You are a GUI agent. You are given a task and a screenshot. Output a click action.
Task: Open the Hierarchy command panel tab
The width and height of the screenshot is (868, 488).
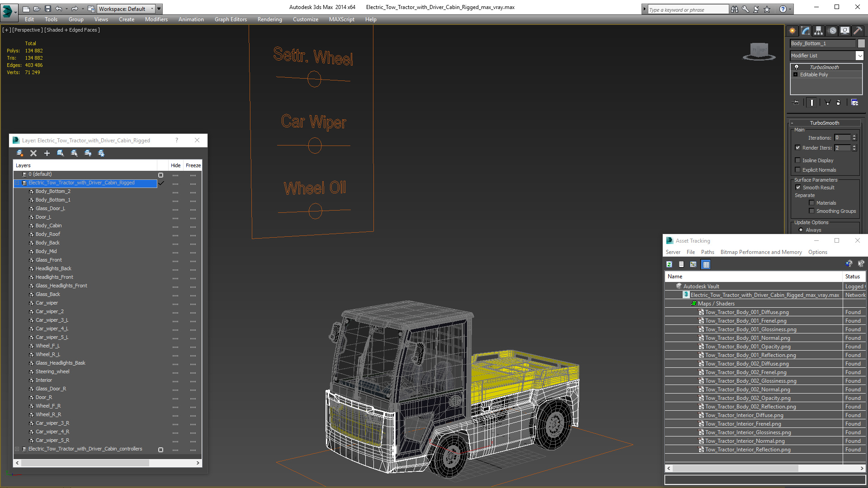point(819,31)
